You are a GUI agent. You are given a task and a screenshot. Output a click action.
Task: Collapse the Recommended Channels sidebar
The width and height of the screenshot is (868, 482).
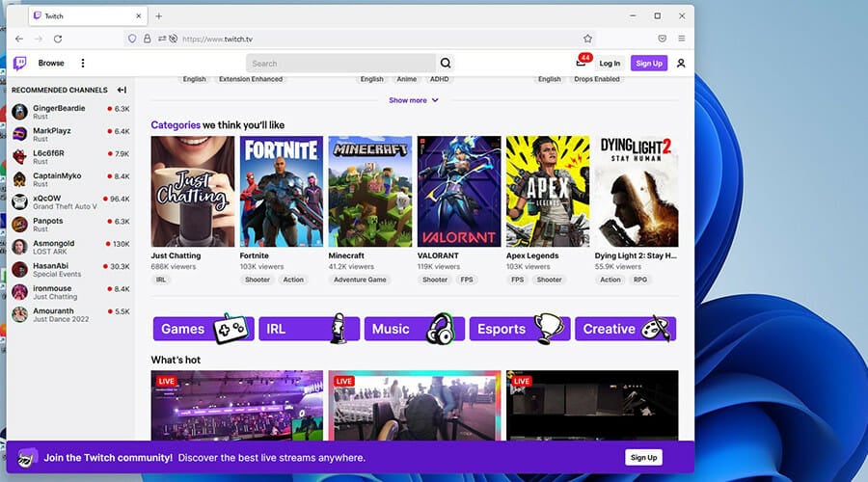(x=122, y=90)
